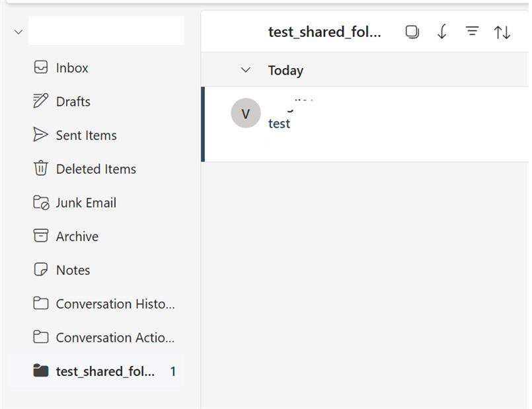Collapse the account with the top-left chevron
Viewport: 532px width, 409px height.
point(19,31)
